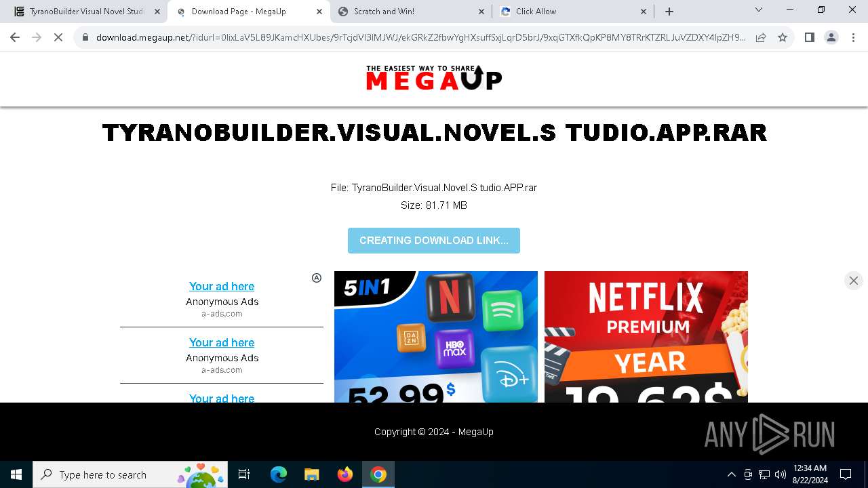This screenshot has width=868, height=488.
Task: Bookmark this page with the star
Action: point(783,37)
